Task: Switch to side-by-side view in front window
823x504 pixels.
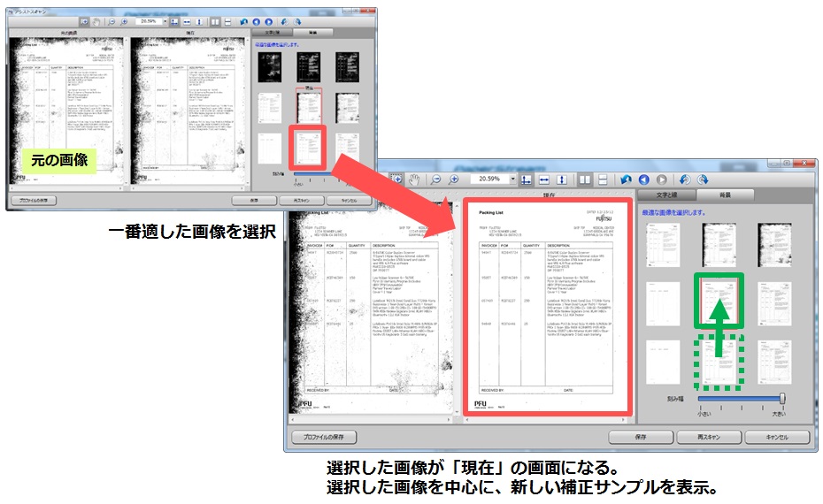Action: pos(585,179)
